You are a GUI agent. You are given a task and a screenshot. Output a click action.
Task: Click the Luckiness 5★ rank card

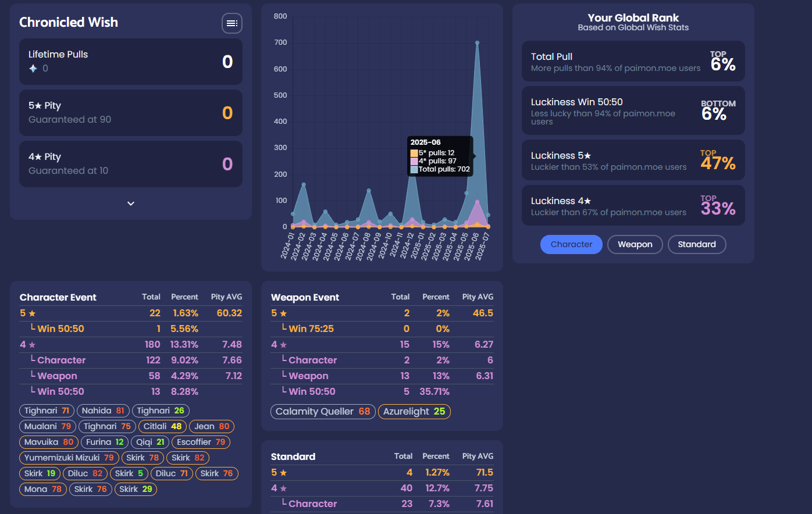[x=633, y=160]
